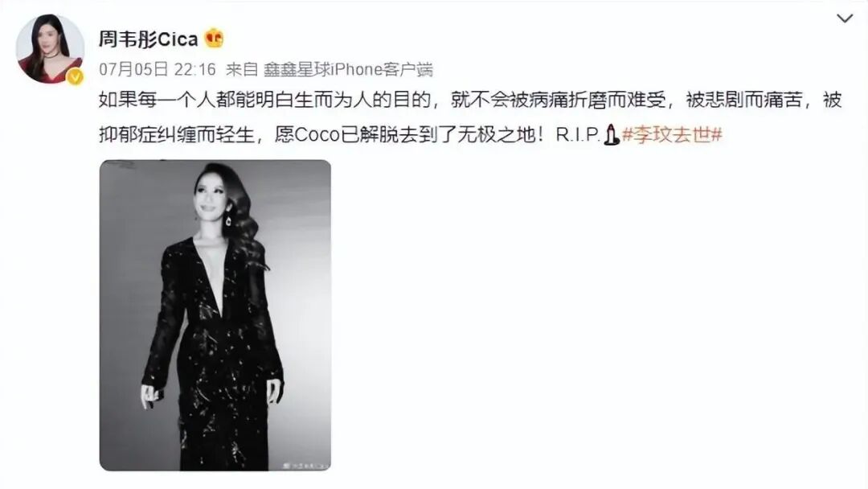Viewport: 868px width, 489px height.
Task: Click the 22:16 post time
Action: pos(194,69)
